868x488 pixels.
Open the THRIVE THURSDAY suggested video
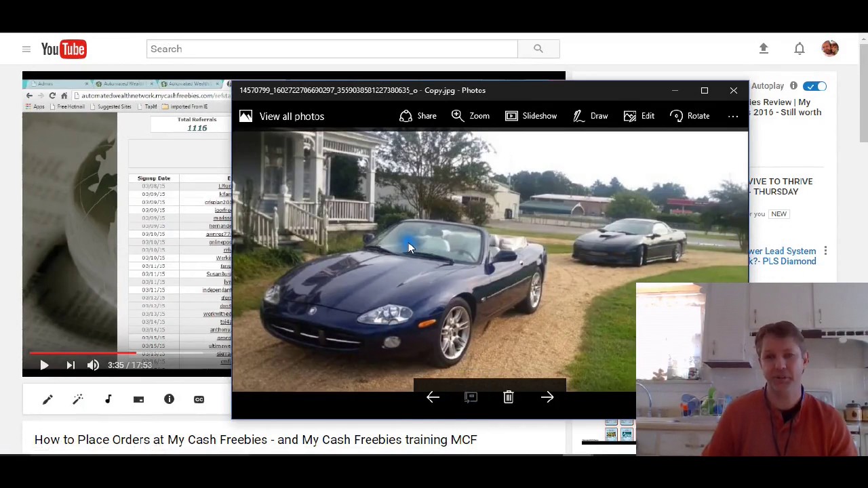(781, 186)
